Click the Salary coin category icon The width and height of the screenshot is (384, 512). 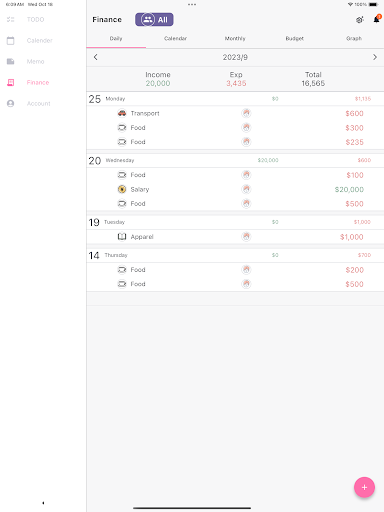pos(122,189)
